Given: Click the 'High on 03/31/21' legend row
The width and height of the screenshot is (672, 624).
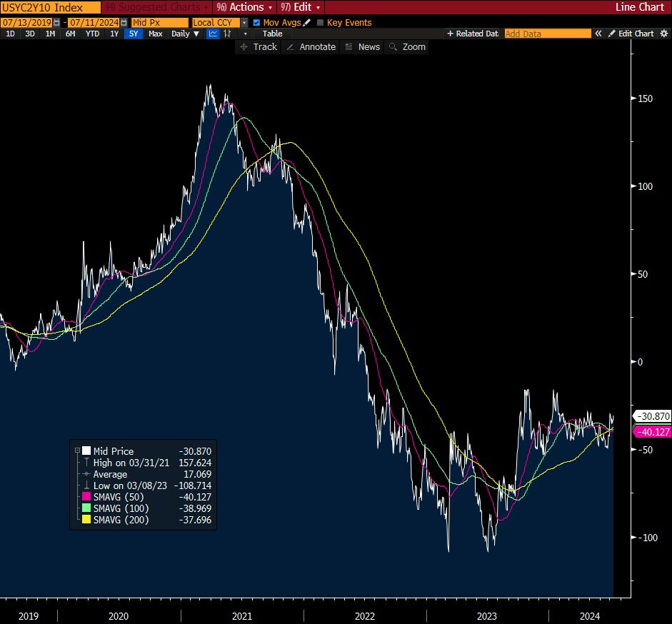Looking at the screenshot, I should click(147, 463).
